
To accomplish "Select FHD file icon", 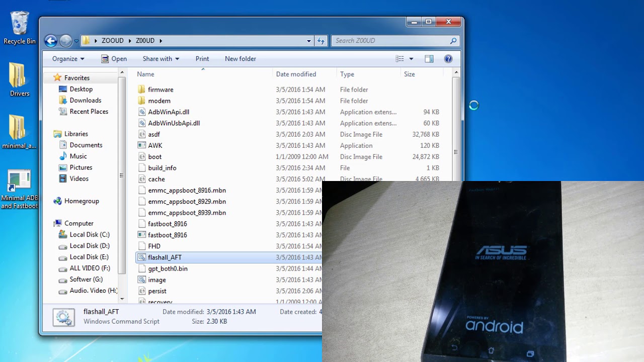I will click(x=142, y=246).
